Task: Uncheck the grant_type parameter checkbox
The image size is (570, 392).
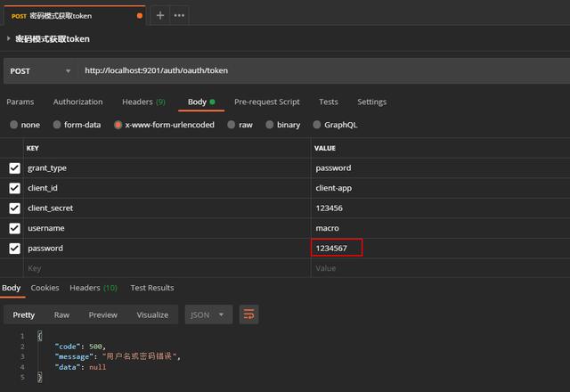Action: (14, 167)
